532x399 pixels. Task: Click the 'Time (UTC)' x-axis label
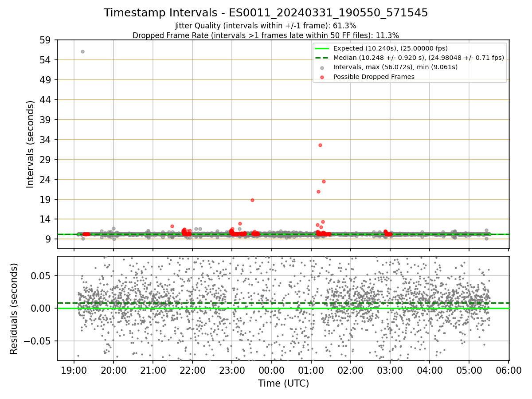click(284, 383)
